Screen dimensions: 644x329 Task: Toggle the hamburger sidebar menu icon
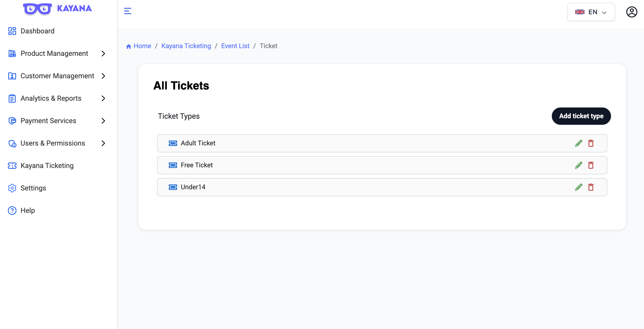click(x=128, y=11)
